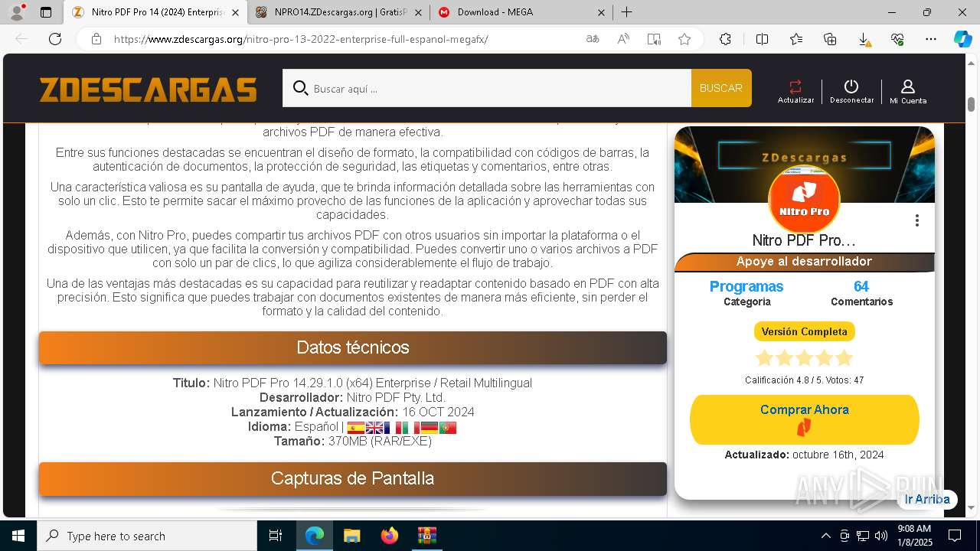
Task: Click the Spanish flag icon
Action: tap(356, 428)
